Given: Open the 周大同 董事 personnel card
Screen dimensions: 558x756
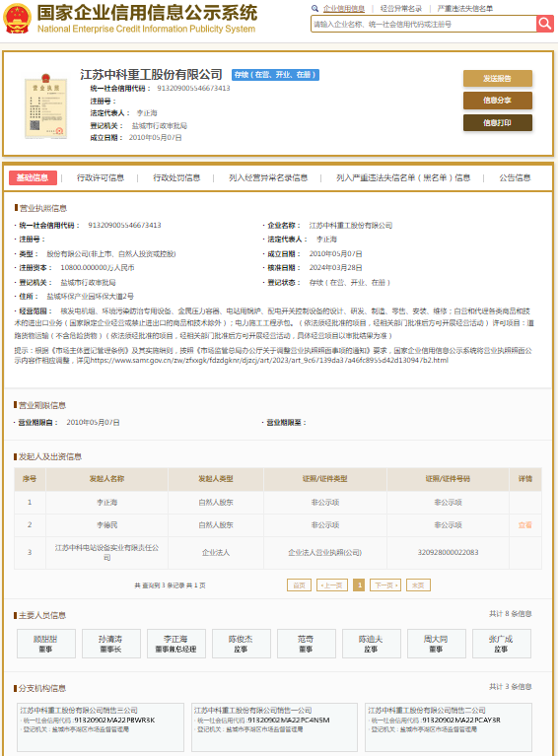Looking at the screenshot, I should click(437, 644).
